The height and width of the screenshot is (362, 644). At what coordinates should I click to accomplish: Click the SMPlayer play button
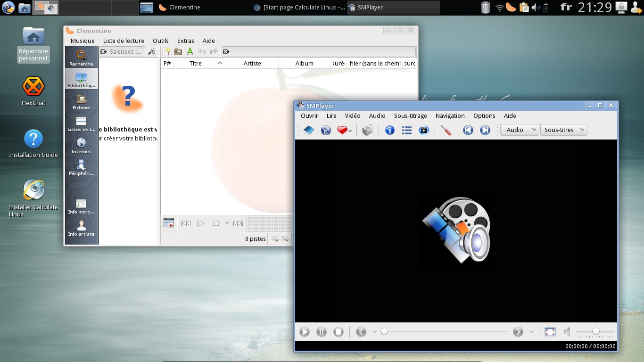point(305,332)
